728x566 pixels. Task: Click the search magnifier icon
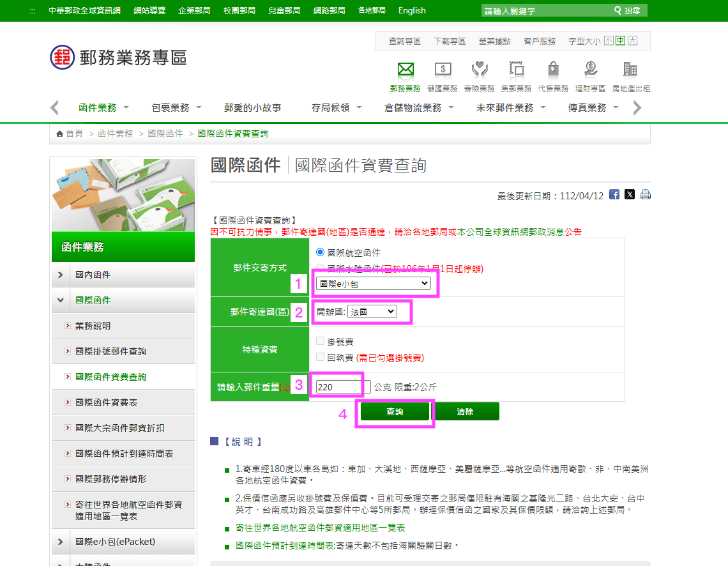pyautogui.click(x=618, y=10)
